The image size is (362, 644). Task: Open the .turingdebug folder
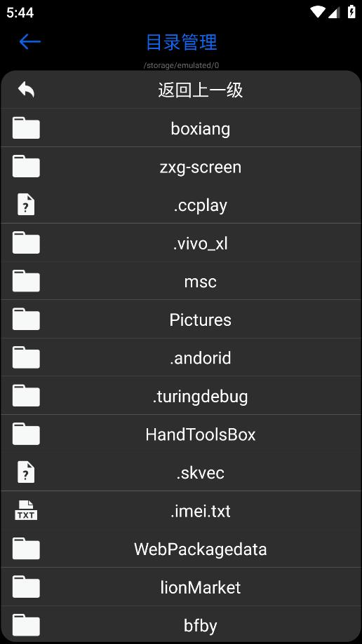(181, 395)
